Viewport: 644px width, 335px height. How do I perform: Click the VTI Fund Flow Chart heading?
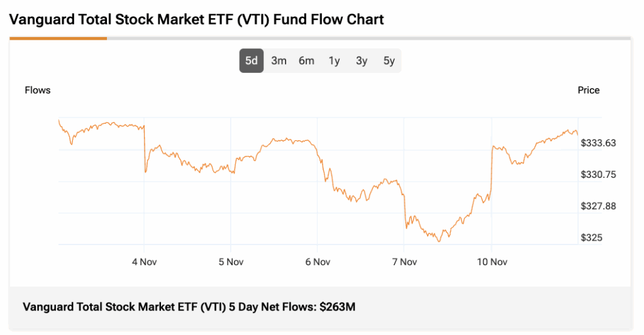(196, 19)
